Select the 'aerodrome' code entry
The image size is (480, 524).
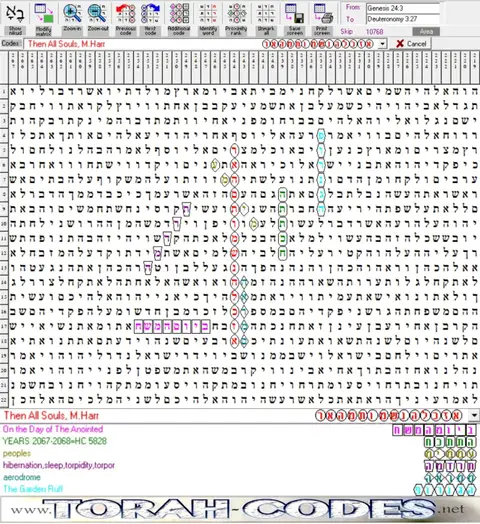(x=22, y=477)
